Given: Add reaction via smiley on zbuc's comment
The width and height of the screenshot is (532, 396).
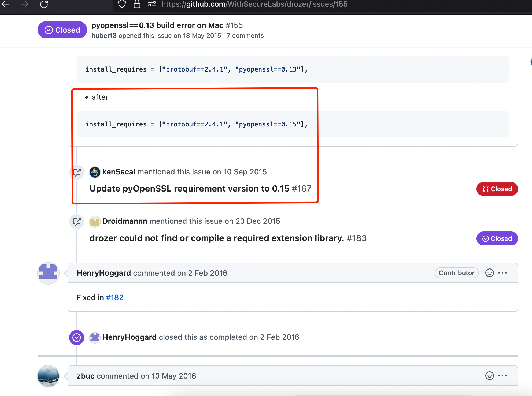Looking at the screenshot, I should pyautogui.click(x=489, y=376).
